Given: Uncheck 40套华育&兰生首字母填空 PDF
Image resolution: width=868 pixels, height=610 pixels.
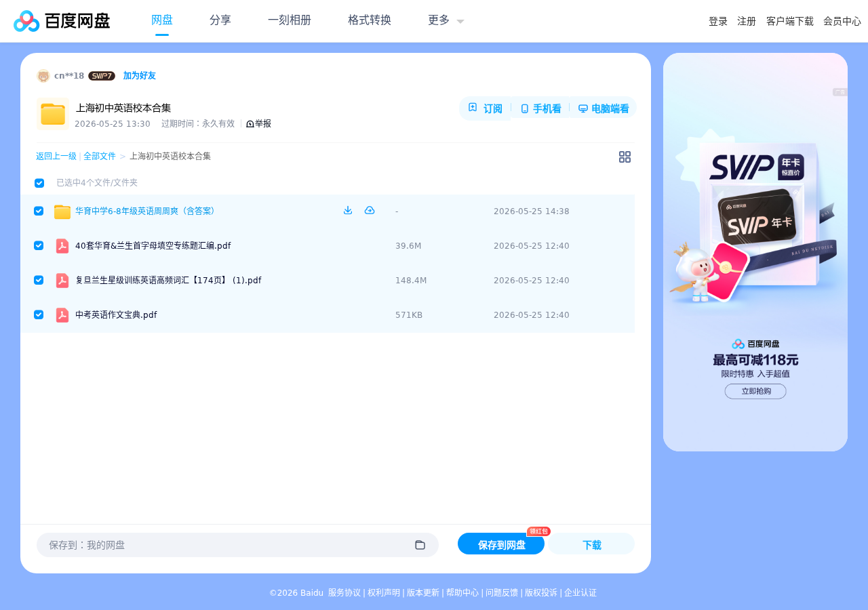Looking at the screenshot, I should coord(39,245).
